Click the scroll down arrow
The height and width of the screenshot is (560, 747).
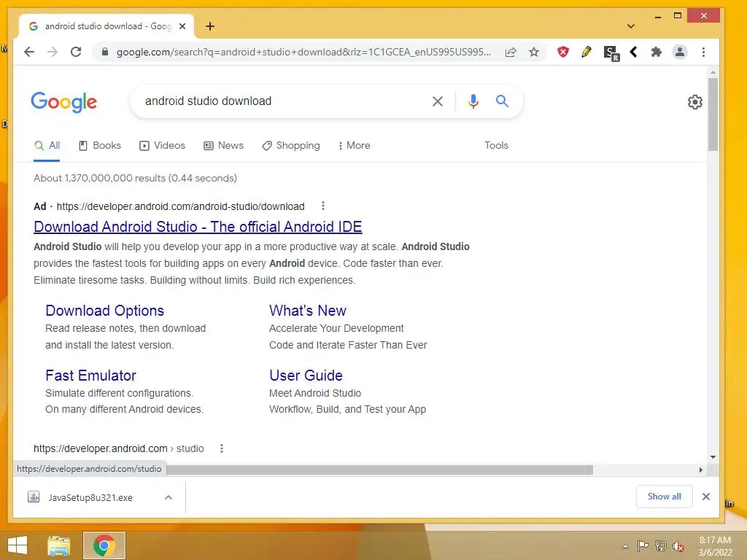[x=713, y=457]
